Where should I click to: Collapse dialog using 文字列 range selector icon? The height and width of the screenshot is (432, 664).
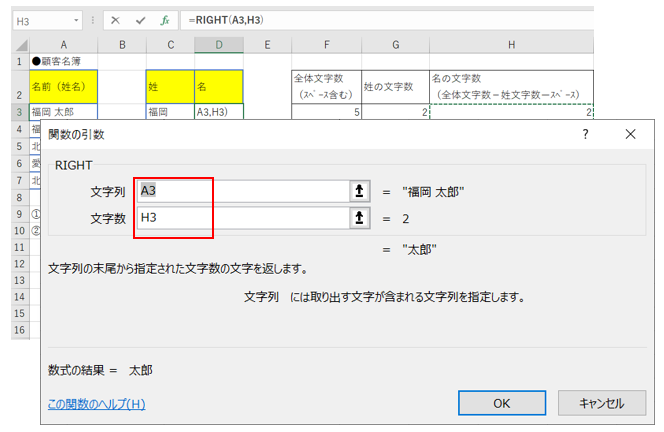358,190
